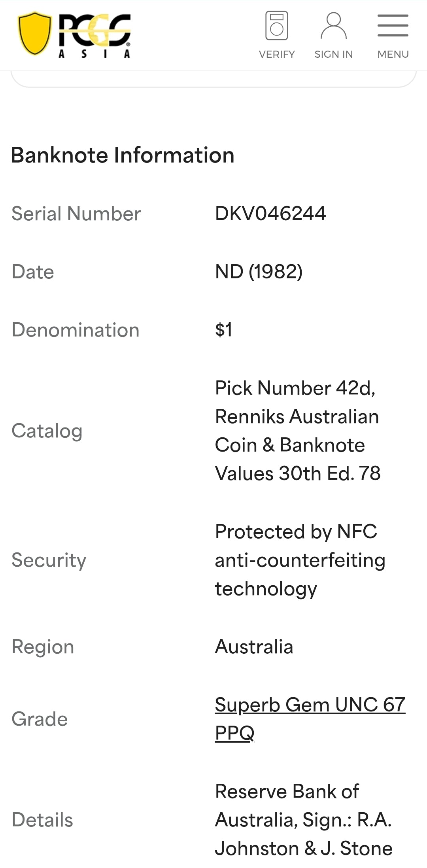Image resolution: width=427 pixels, height=868 pixels.
Task: Click the Sign In person icon
Action: pos(334,26)
